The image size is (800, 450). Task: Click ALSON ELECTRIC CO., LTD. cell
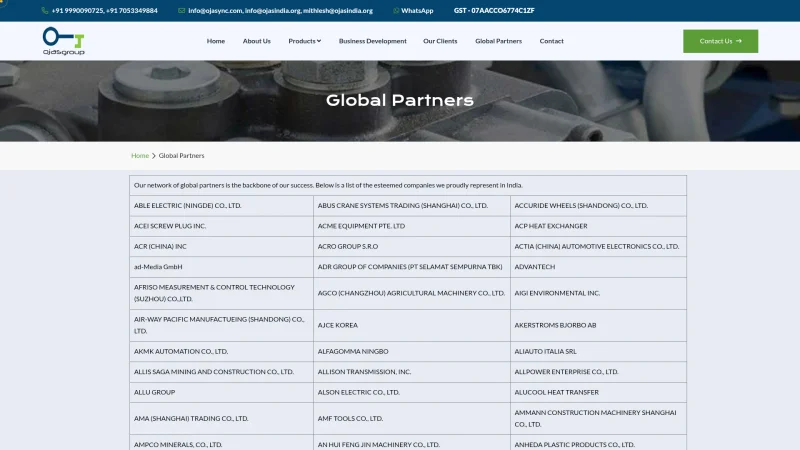(412, 392)
